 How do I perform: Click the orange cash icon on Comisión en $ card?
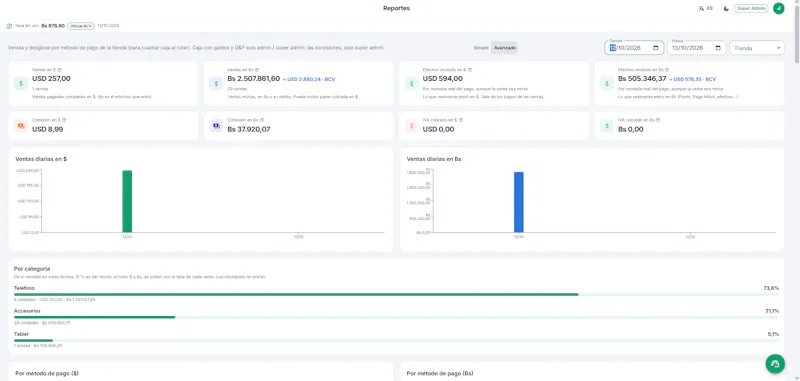(x=21, y=125)
